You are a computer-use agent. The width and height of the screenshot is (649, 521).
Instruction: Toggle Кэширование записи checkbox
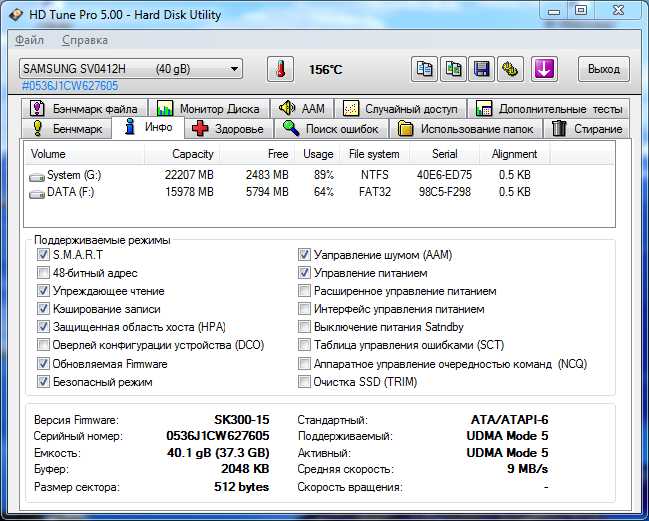[x=43, y=309]
